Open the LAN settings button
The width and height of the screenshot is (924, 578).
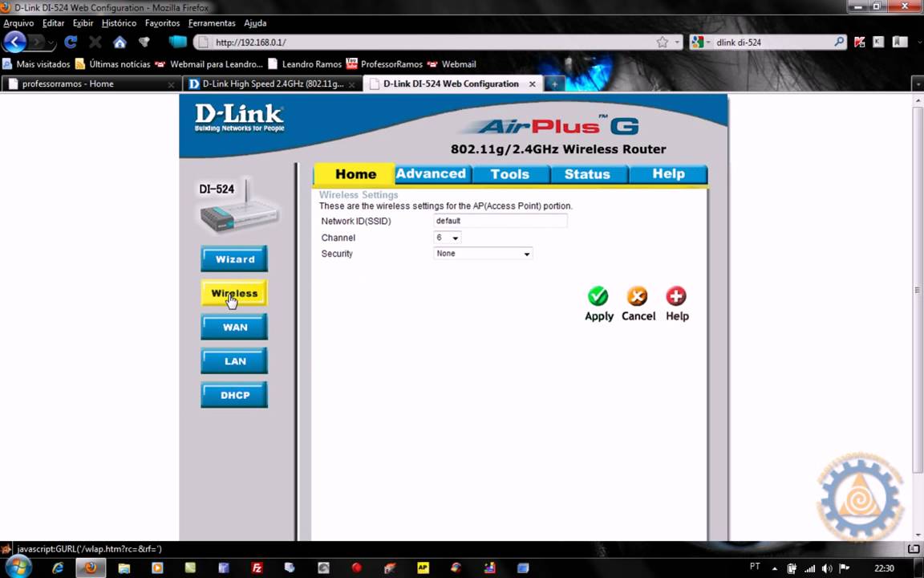(234, 361)
